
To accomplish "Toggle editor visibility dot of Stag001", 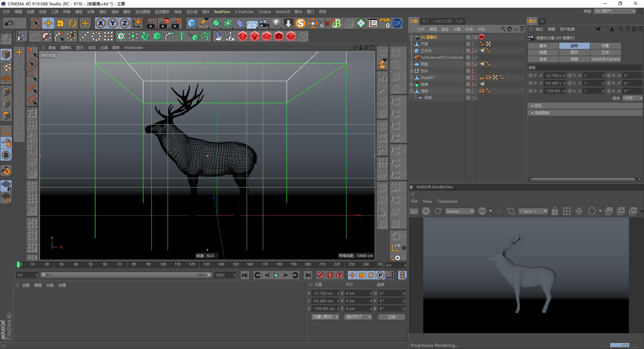I will (473, 76).
